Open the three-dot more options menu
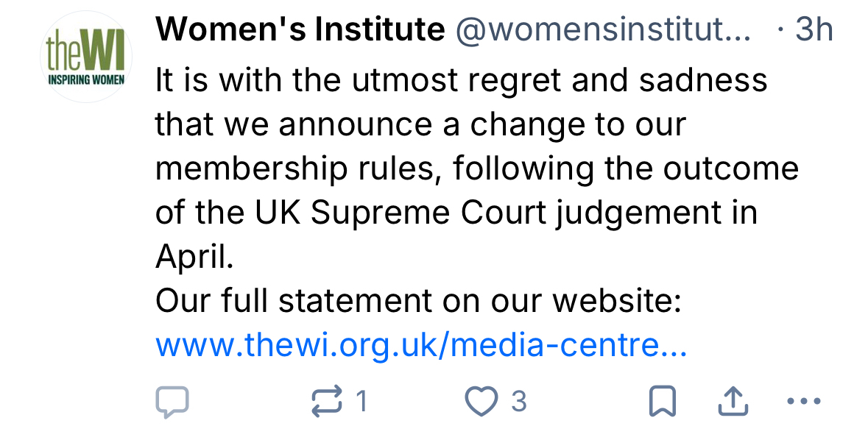This screenshot has width=868, height=440. coord(803,402)
